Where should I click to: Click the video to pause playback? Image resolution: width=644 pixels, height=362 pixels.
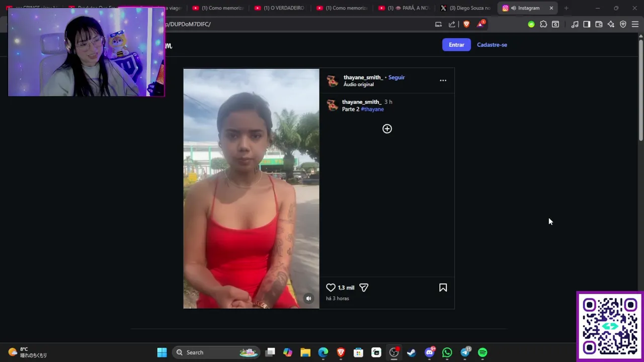coord(251,189)
